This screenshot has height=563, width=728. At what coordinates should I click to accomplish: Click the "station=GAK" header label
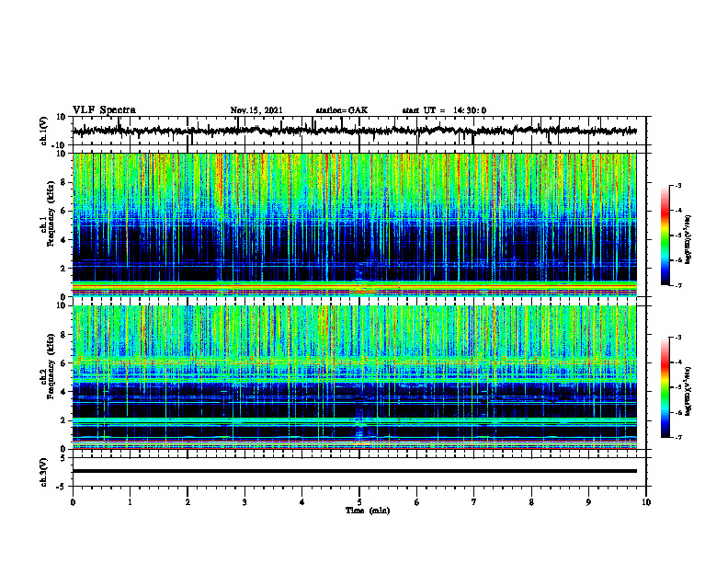tap(342, 110)
